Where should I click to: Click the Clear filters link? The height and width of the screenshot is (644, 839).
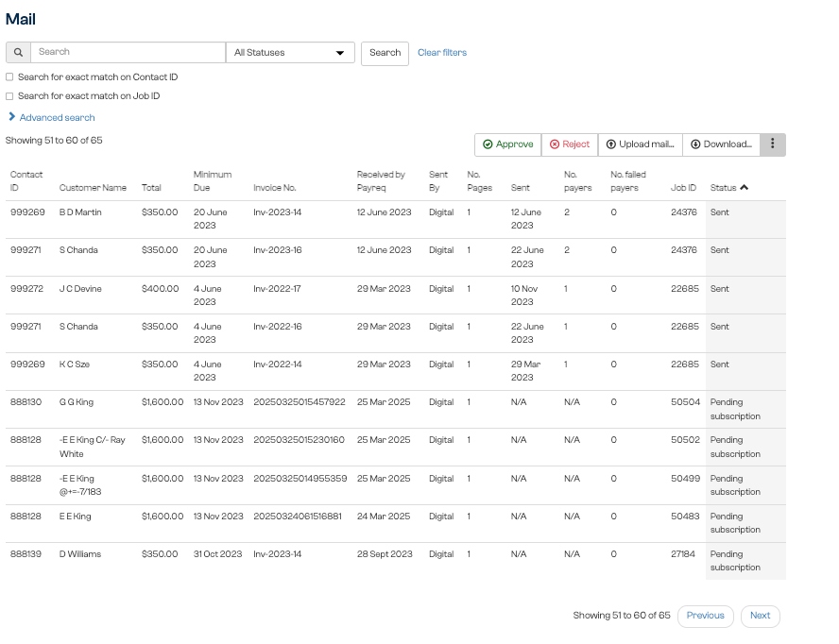pyautogui.click(x=442, y=53)
